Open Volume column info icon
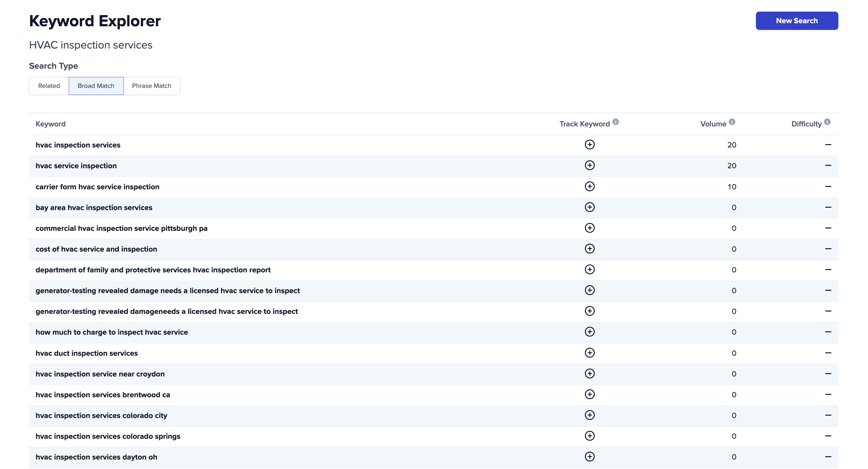Viewport: 868px width, 469px height. (x=732, y=122)
